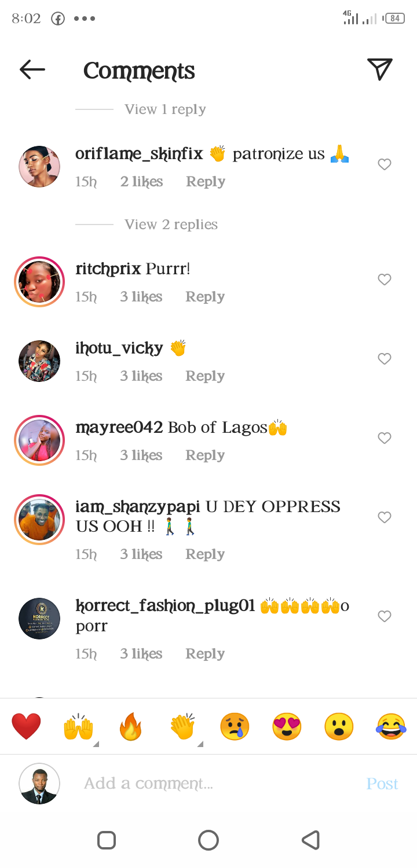Like mayree042's Bob of Lagos comment

tap(385, 439)
